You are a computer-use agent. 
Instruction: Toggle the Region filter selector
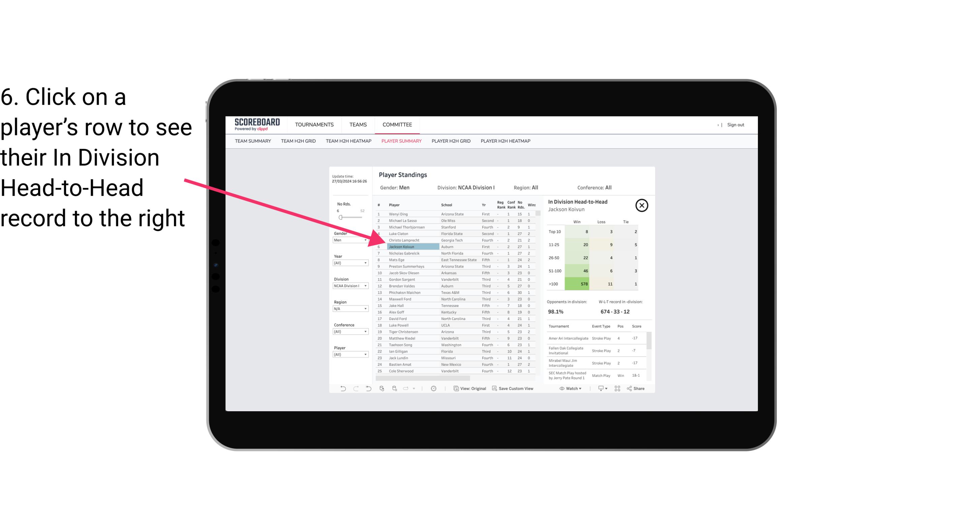[348, 309]
